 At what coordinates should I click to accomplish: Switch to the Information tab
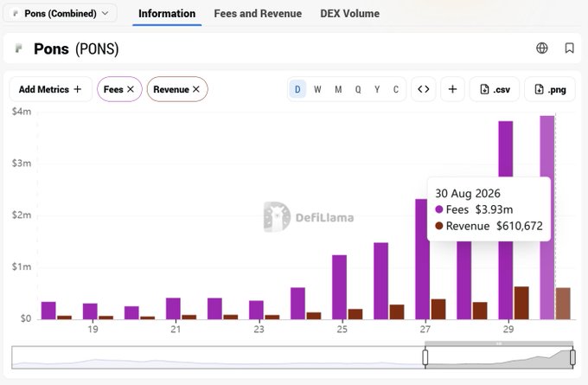(167, 14)
